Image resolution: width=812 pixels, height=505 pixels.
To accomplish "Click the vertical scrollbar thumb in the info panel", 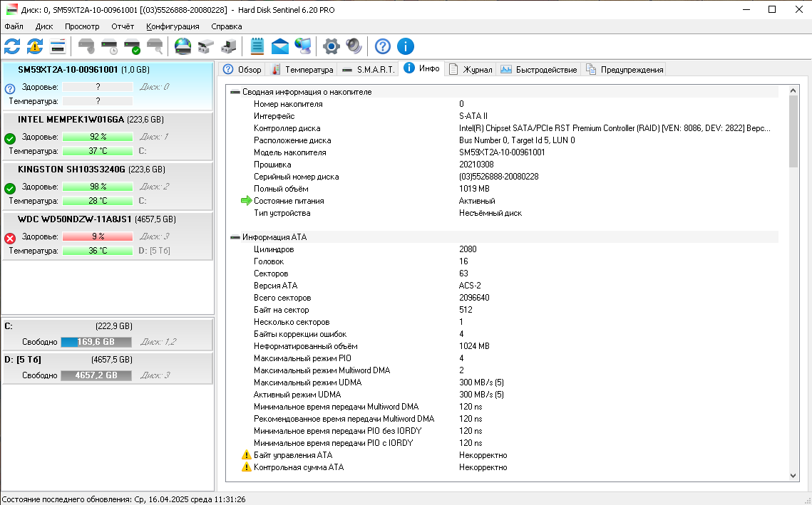I will point(793,132).
